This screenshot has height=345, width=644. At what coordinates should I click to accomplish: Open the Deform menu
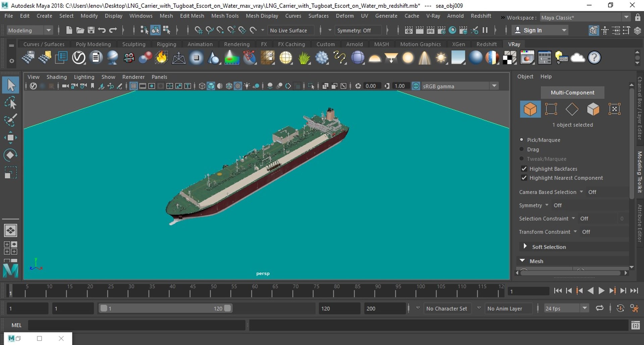(x=345, y=16)
